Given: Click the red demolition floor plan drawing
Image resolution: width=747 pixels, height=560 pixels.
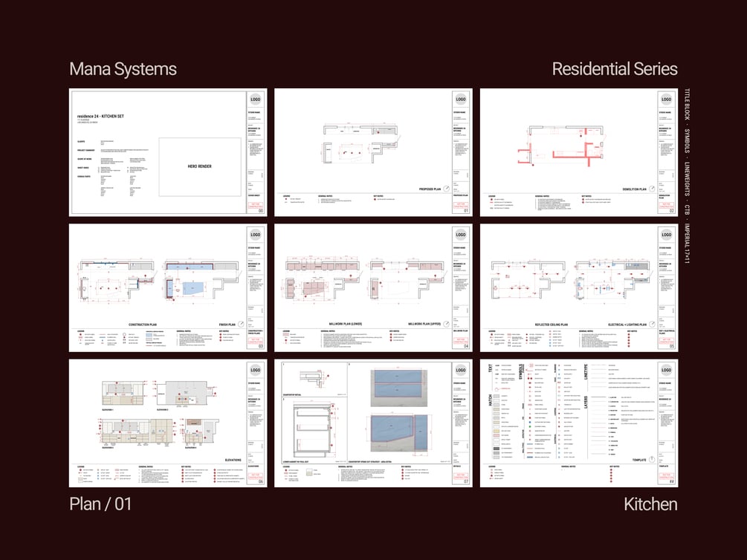Looking at the screenshot, I should pyautogui.click(x=560, y=146).
